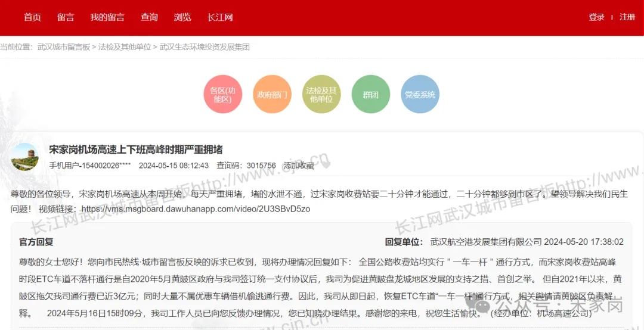Click the 注册 link
Image resolution: width=644 pixels, height=330 pixels.
[x=627, y=17]
